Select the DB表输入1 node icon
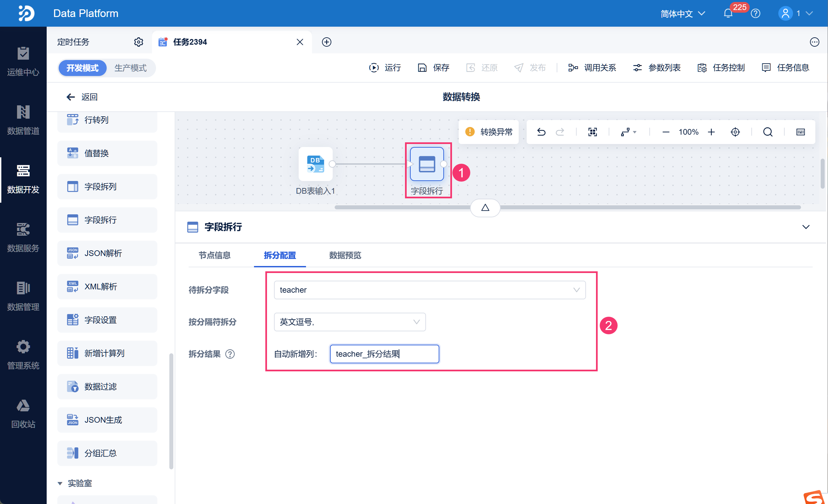Image resolution: width=828 pixels, height=504 pixels. [x=315, y=164]
